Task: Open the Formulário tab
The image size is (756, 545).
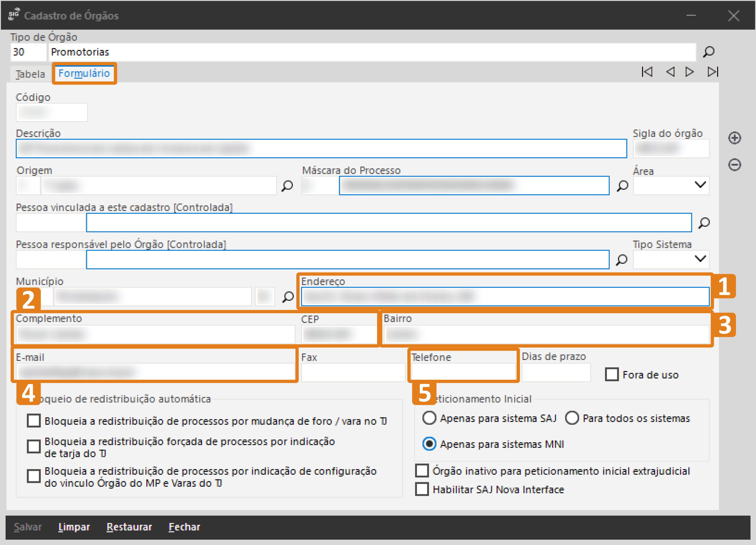Action: (x=84, y=73)
